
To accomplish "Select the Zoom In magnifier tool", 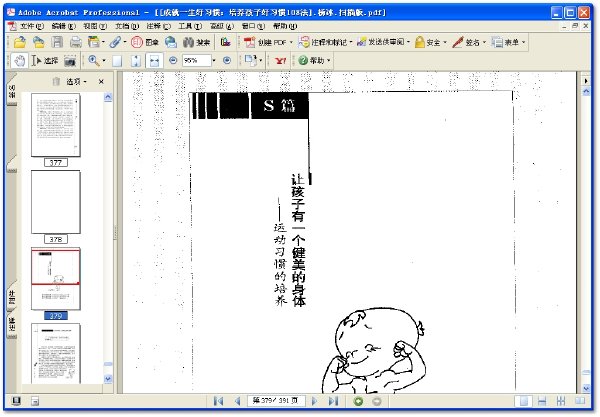I will click(x=94, y=60).
